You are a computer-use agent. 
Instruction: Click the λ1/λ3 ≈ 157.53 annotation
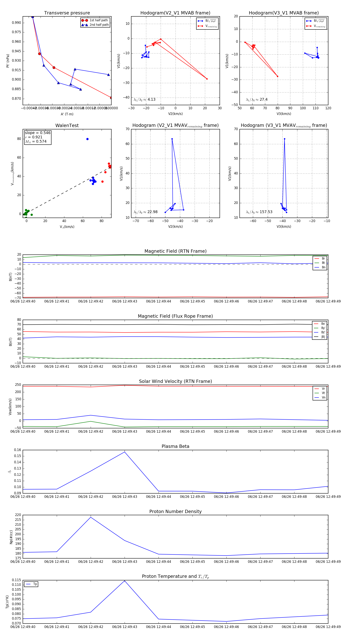click(x=259, y=212)
